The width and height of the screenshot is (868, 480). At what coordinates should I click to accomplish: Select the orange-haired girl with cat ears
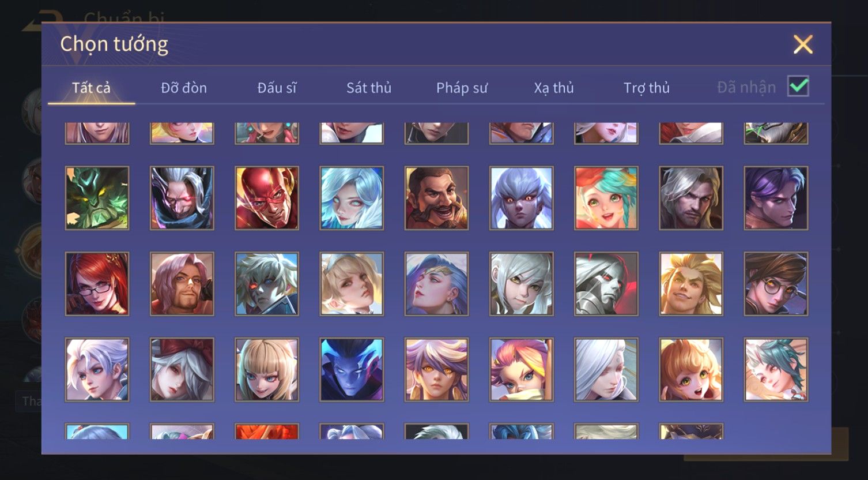point(691,369)
